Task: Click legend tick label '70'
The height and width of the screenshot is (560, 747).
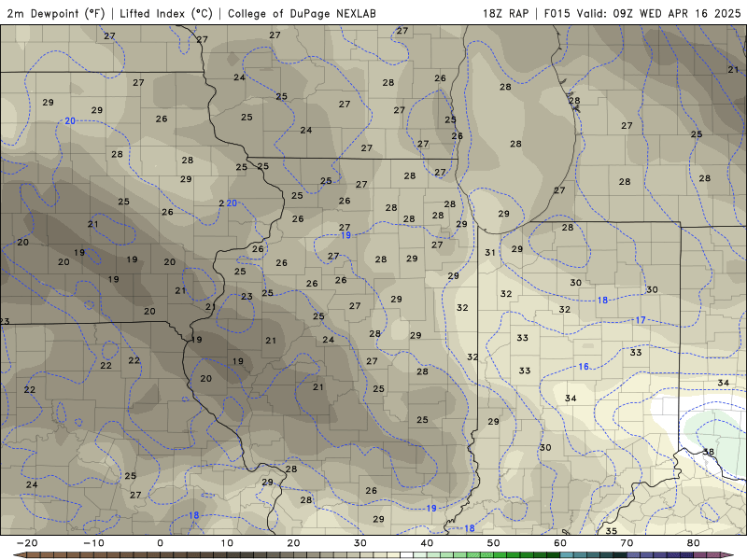Action: pyautogui.click(x=627, y=543)
